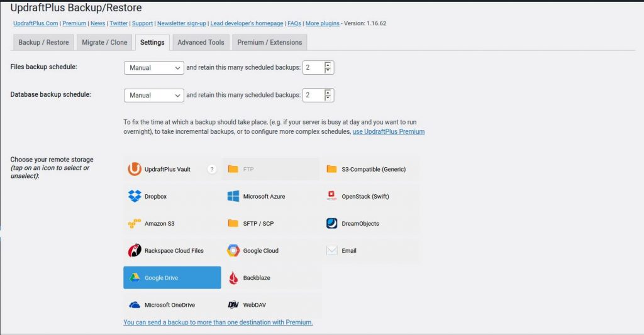644x335 pixels.
Task: Pick the Microsoft Azure icon
Action: pyautogui.click(x=233, y=196)
